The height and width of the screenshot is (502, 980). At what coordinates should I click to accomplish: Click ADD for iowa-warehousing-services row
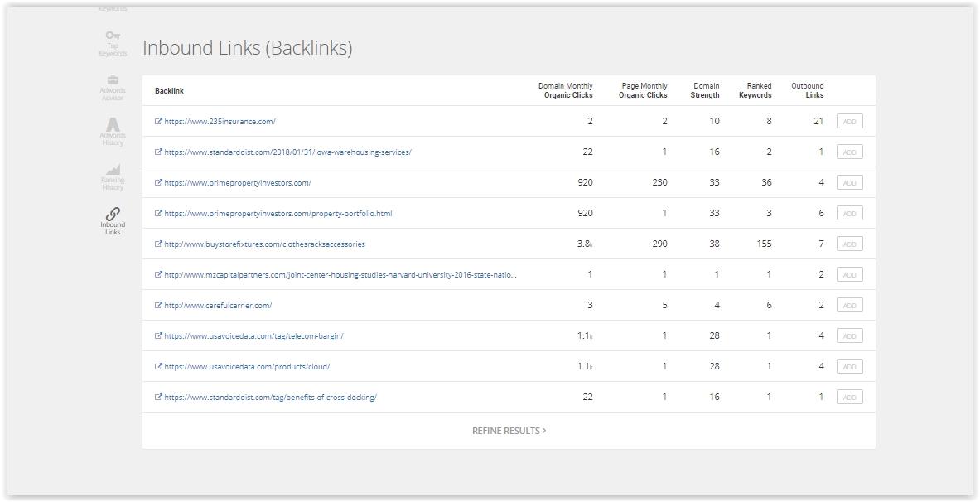(x=849, y=152)
